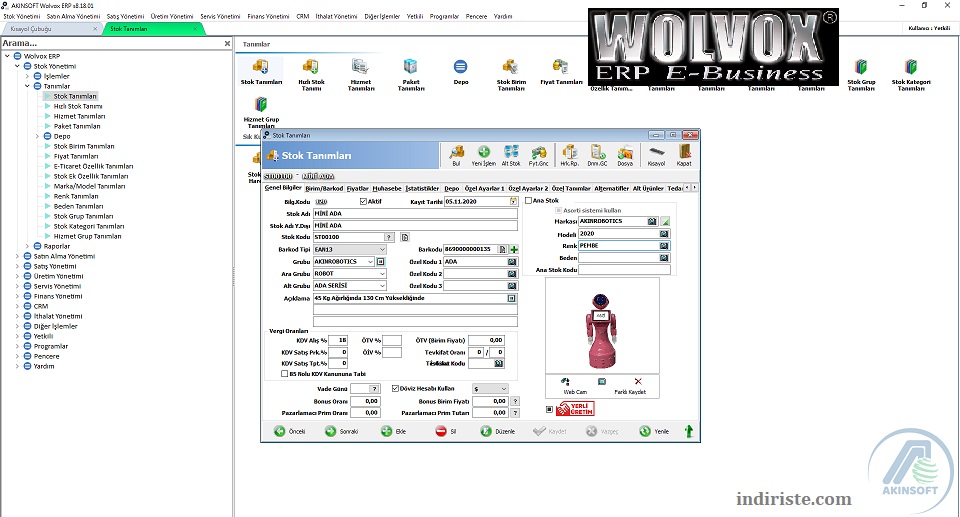Click the copy icon next to Stok Kodu
This screenshot has width=960, height=517.
click(x=404, y=237)
